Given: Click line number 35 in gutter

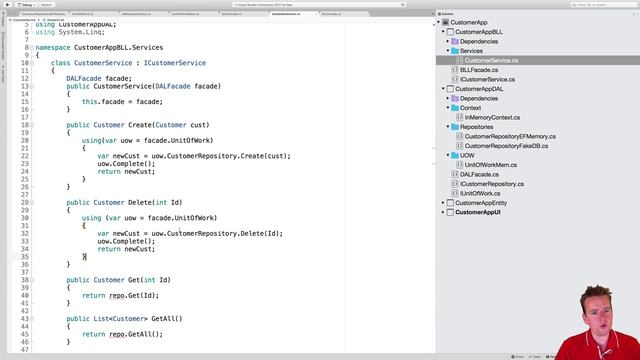Looking at the screenshot, I should pyautogui.click(x=24, y=257).
